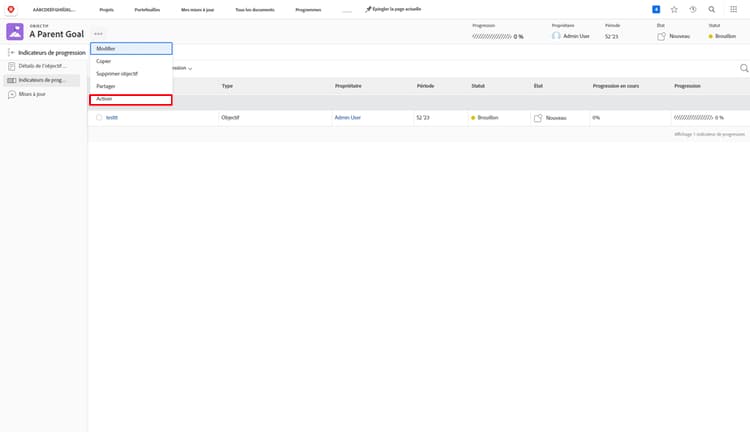Screen dimensions: 750x432
Task: Click the Nouveau state icon in testtt row
Action: 538,118
